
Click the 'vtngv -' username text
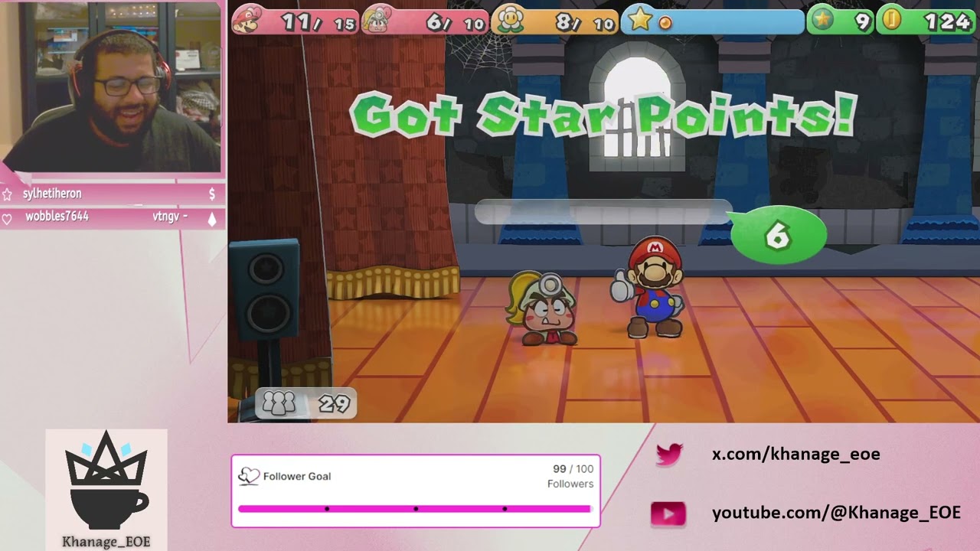[x=170, y=217]
